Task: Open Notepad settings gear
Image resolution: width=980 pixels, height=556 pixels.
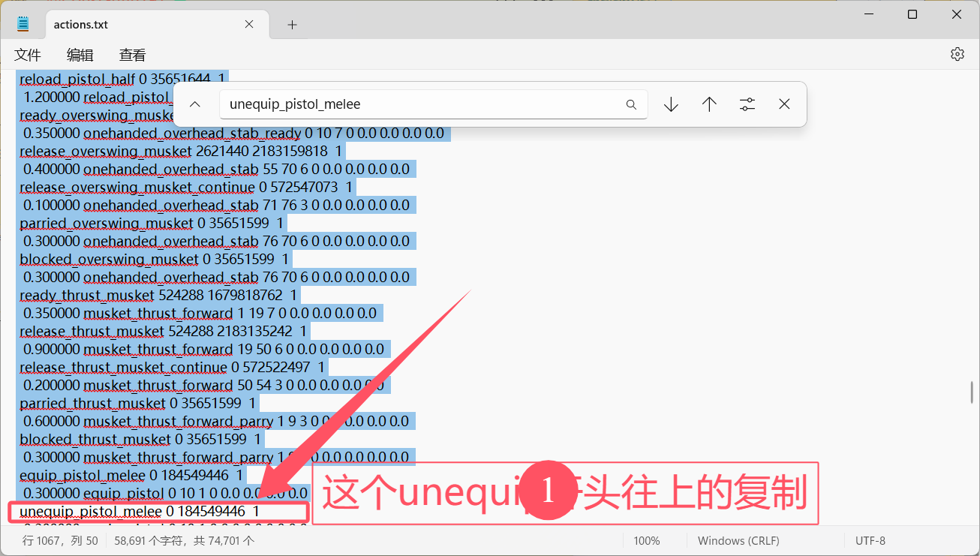Action: point(957,54)
